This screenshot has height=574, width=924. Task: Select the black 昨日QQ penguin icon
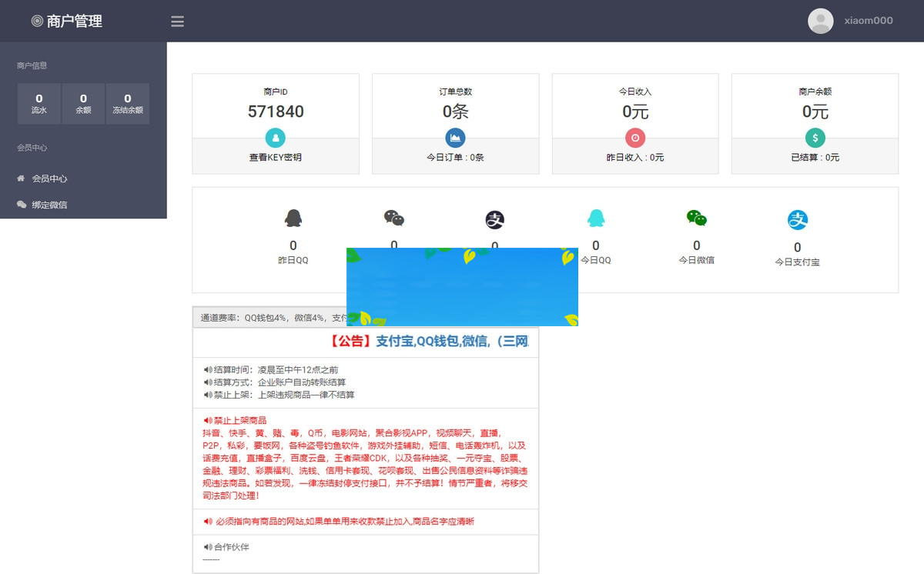pyautogui.click(x=293, y=219)
